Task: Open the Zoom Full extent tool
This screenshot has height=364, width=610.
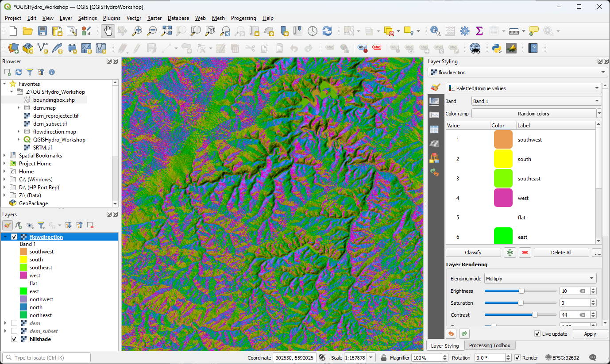Action: coord(166,31)
